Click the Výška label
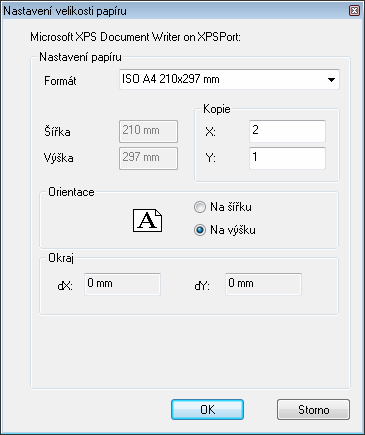 tap(58, 157)
